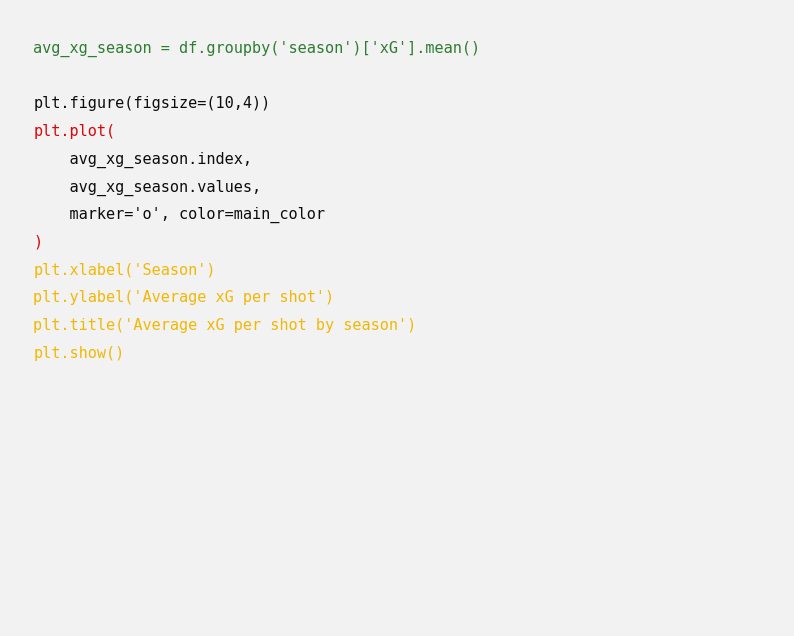Viewport: 794px width, 636px height.
Task: Click the red plt.plot( line
Action: pyautogui.click(x=74, y=131)
